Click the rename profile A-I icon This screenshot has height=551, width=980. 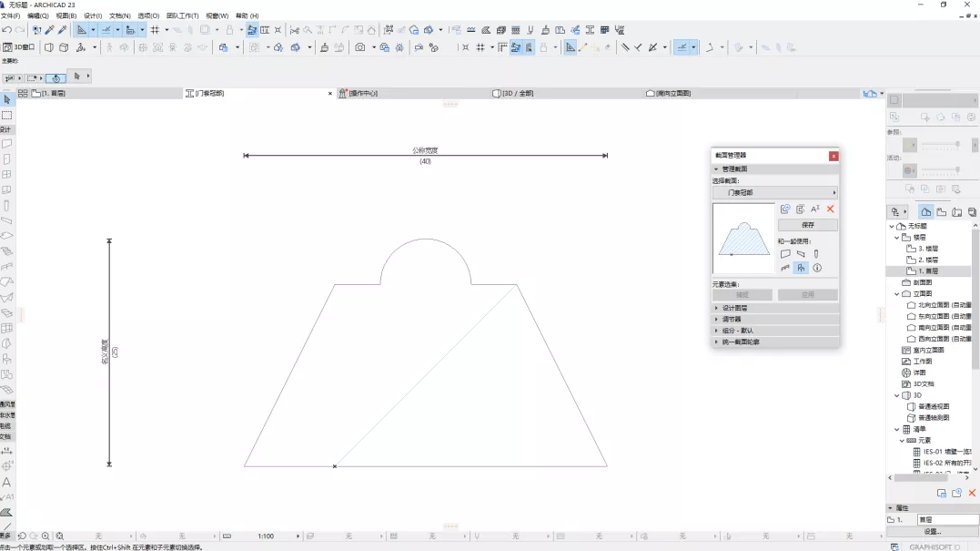point(815,209)
